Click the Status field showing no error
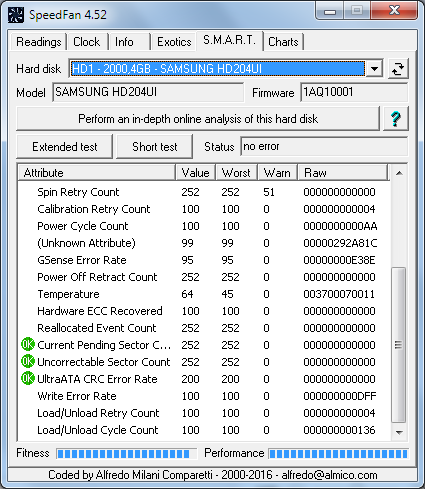Image resolution: width=425 pixels, height=489 pixels. 324,146
